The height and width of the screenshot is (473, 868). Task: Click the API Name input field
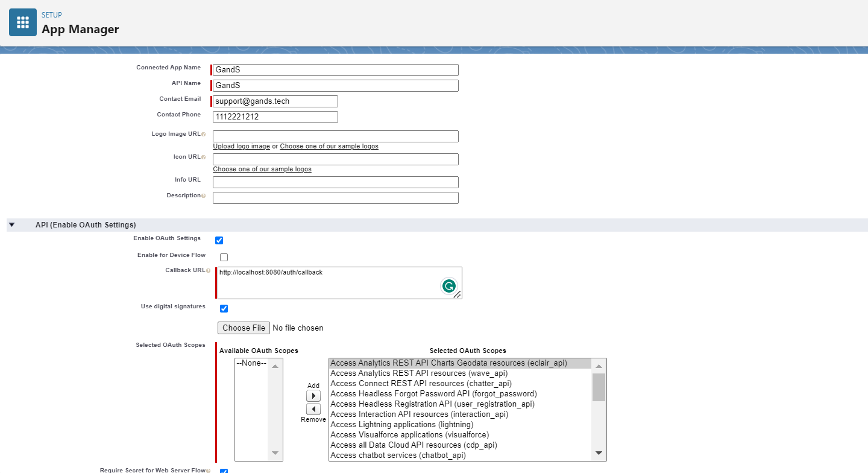click(x=336, y=86)
